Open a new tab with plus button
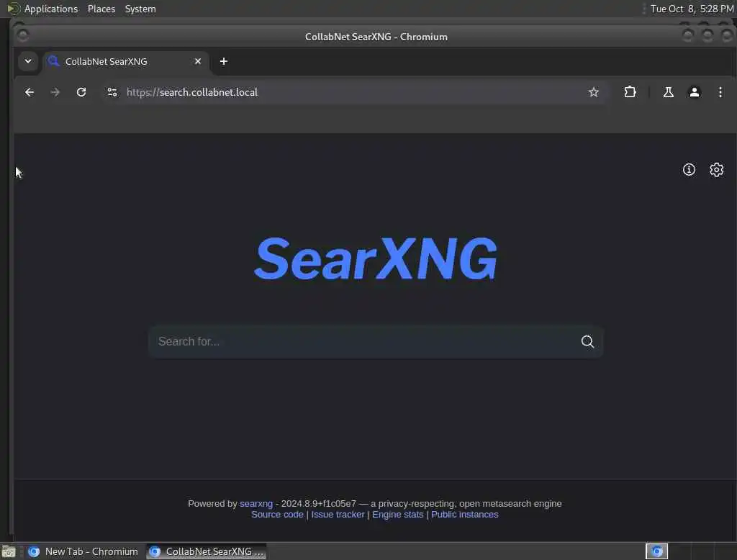This screenshot has height=560, width=737. pos(224,62)
